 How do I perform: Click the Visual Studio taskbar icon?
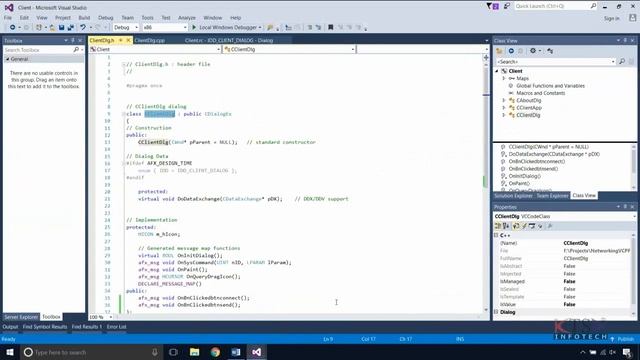click(256, 352)
